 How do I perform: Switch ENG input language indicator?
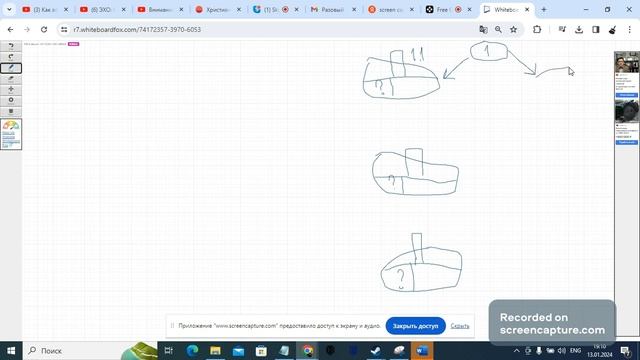[576, 351]
